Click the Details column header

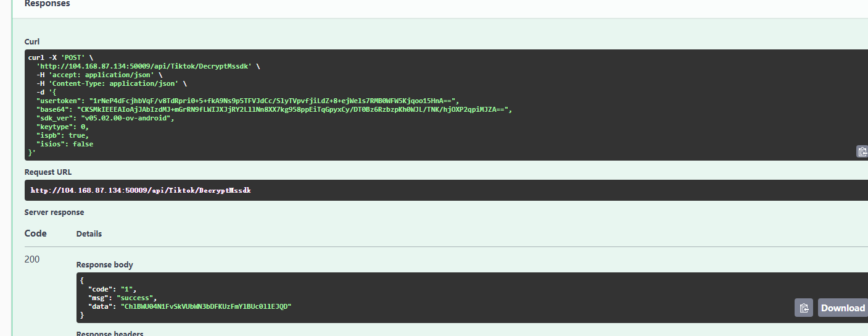click(89, 234)
